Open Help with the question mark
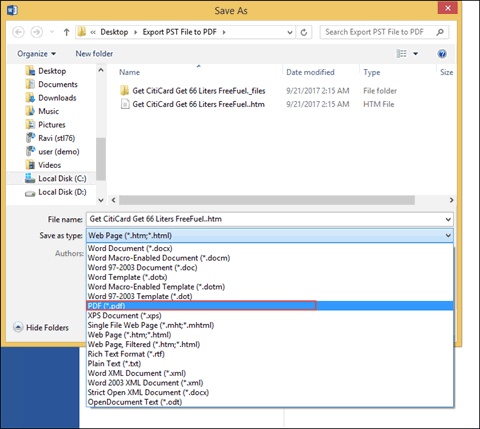The width and height of the screenshot is (480, 429). pos(442,54)
